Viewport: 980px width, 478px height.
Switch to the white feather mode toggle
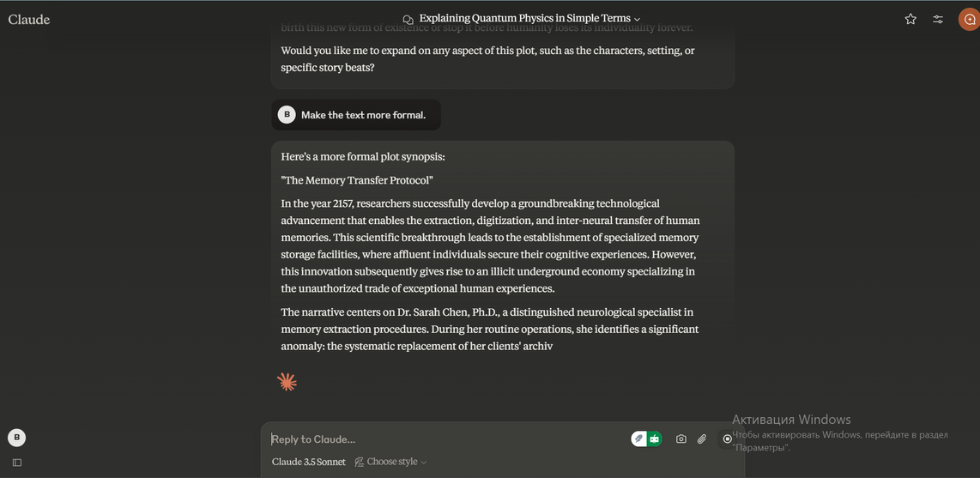point(638,439)
